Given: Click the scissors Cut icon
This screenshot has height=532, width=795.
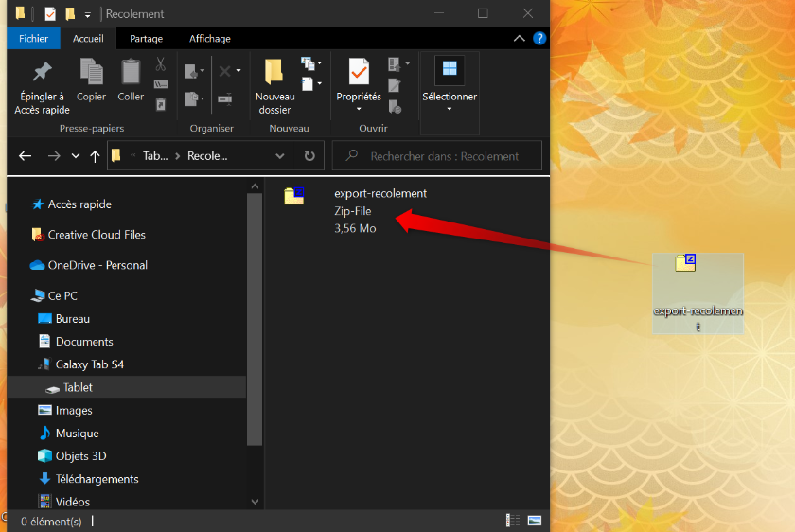Looking at the screenshot, I should pyautogui.click(x=161, y=64).
